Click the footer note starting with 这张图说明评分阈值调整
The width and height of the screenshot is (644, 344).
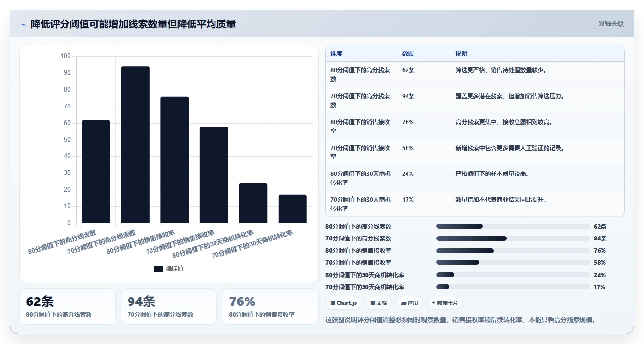[460, 320]
